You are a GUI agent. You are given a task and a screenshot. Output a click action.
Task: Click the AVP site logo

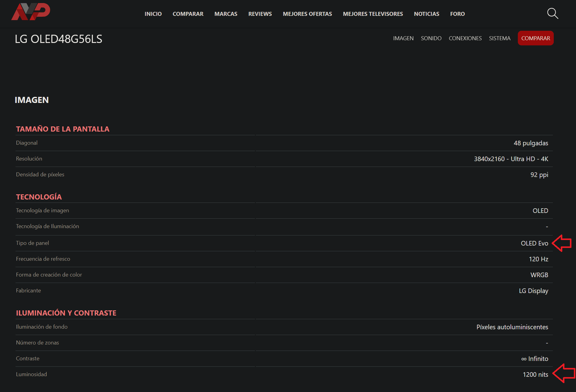[31, 12]
